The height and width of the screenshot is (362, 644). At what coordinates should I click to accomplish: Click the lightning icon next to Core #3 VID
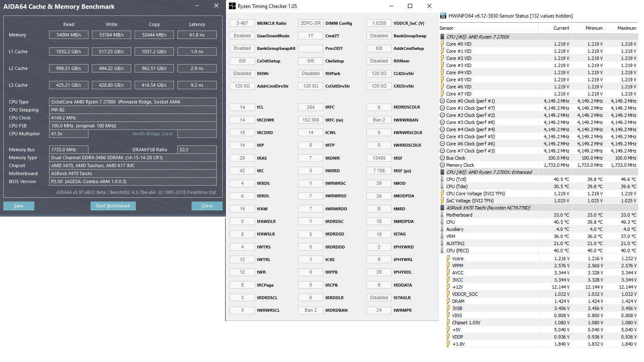(442, 65)
